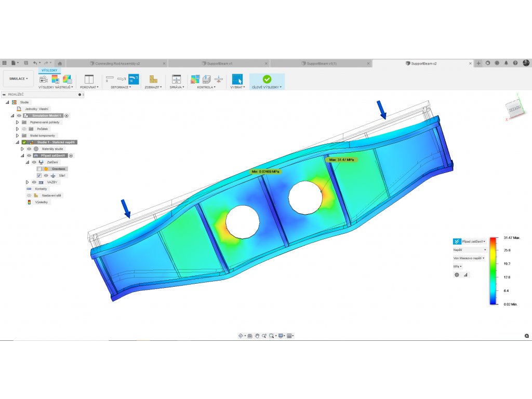Open the notifications bell icon
The width and height of the screenshot is (532, 399).
506,63
